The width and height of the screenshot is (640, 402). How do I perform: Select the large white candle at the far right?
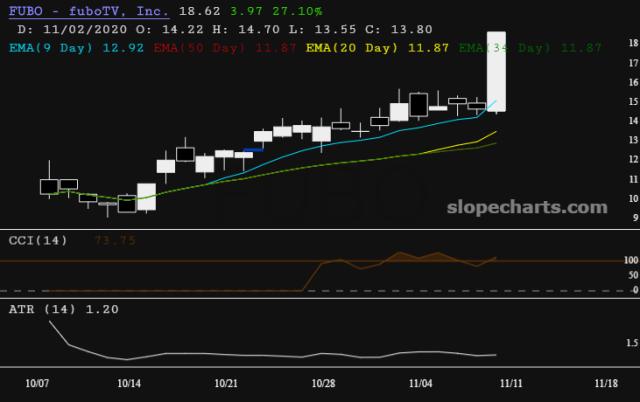tap(497, 72)
